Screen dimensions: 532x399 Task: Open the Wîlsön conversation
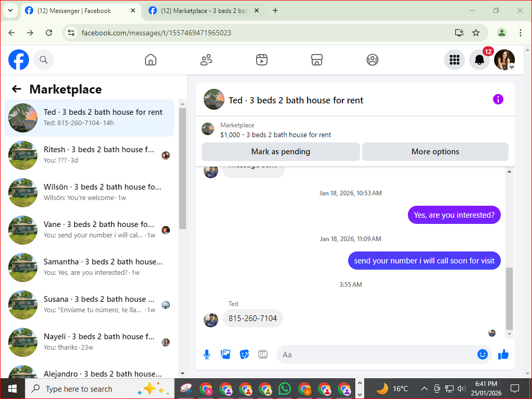89,192
